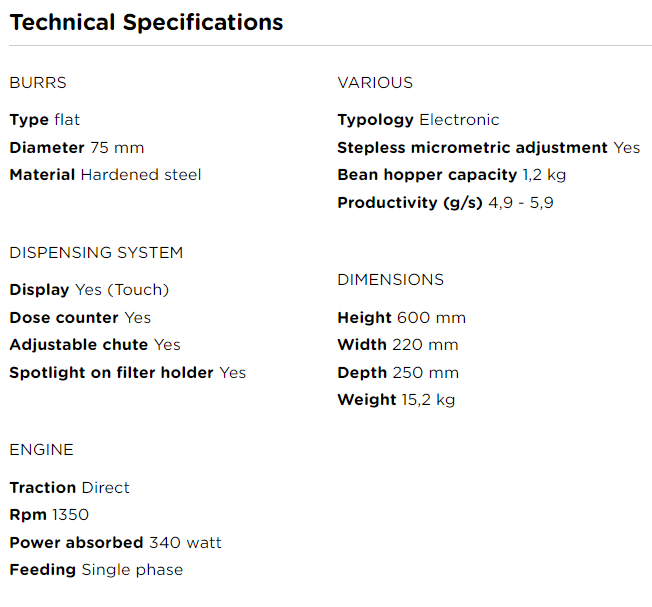
Task: Click the Productivity (g/s) entry
Action: click(x=445, y=203)
